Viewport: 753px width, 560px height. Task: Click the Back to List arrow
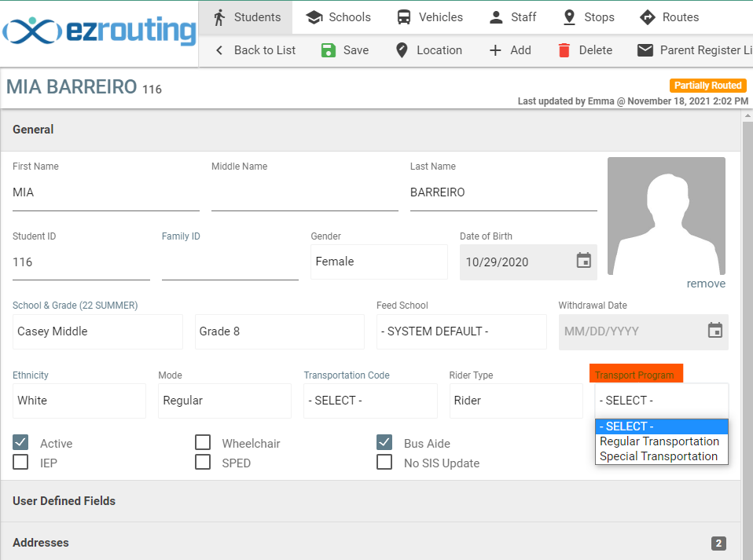219,50
